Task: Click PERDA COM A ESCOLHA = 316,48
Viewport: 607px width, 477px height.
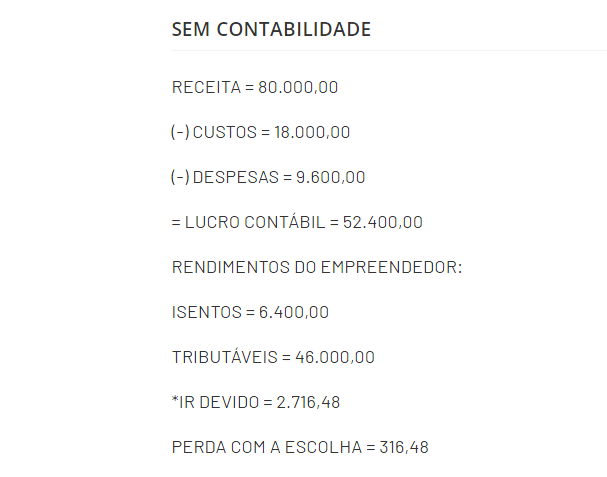Action: point(300,447)
